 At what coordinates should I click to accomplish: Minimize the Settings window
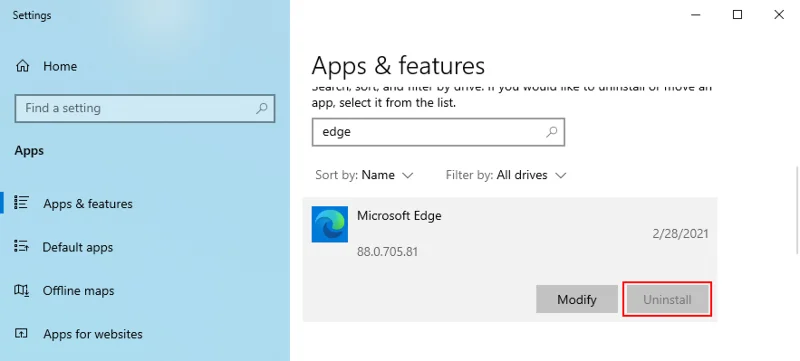coord(696,15)
